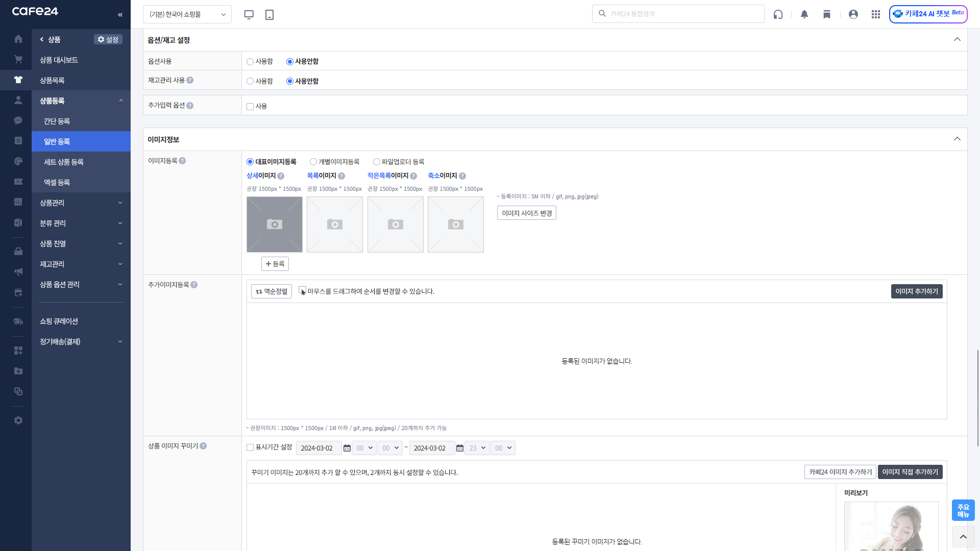This screenshot has height=551, width=980.
Task: Open the apps grid menu icon
Action: pyautogui.click(x=876, y=14)
